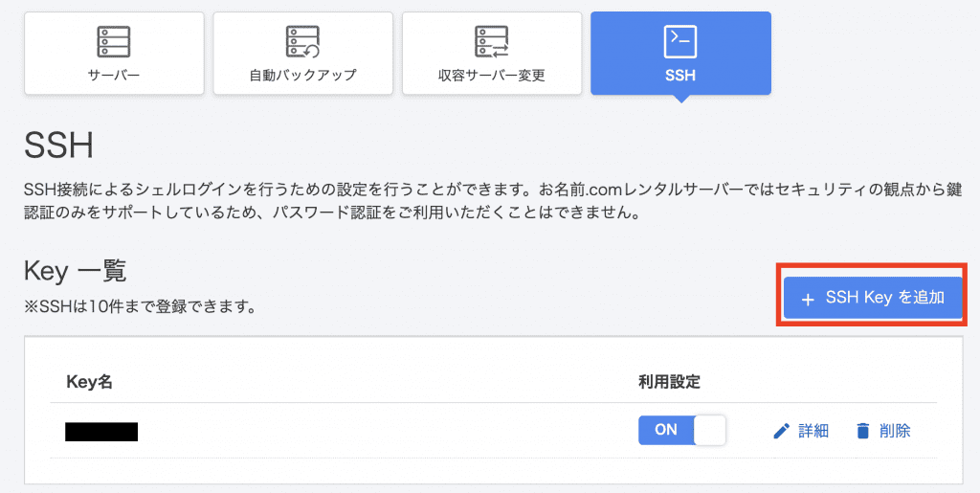Select the blacked-out key name entry

101,432
